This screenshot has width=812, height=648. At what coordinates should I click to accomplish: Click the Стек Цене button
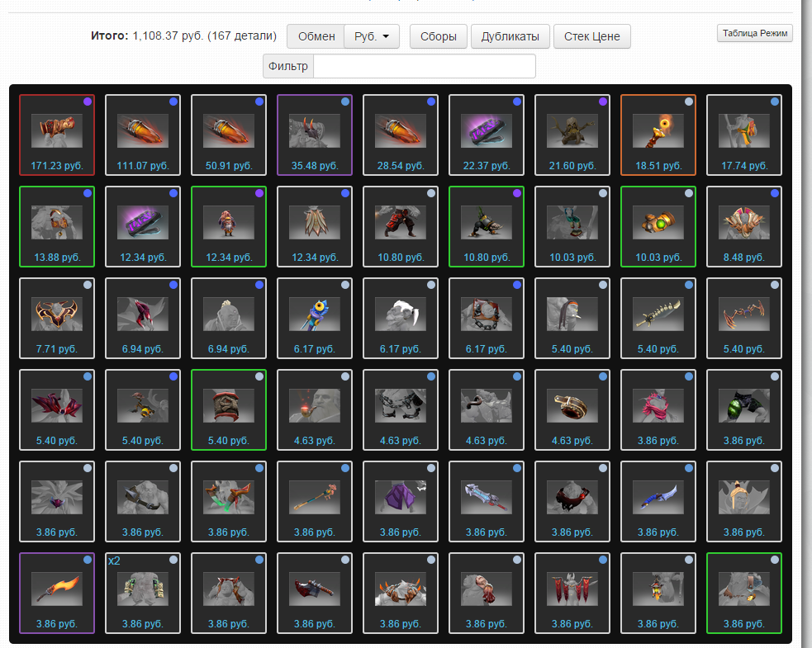pyautogui.click(x=592, y=36)
